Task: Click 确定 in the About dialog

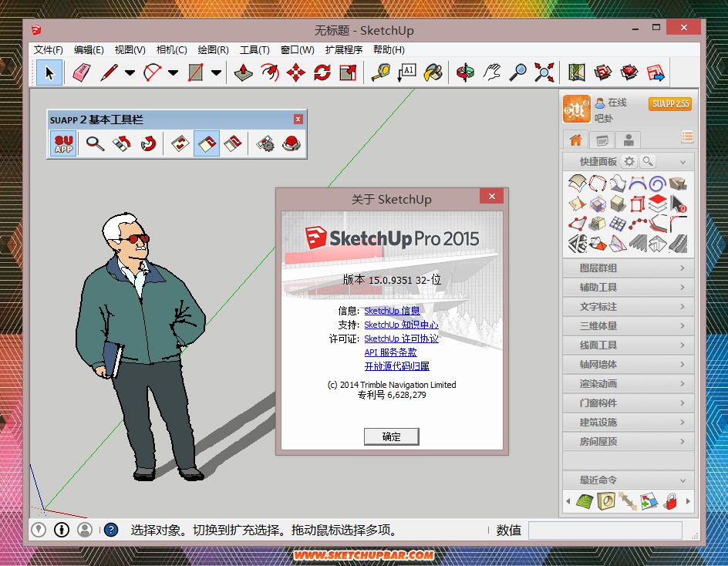Action: pos(392,436)
